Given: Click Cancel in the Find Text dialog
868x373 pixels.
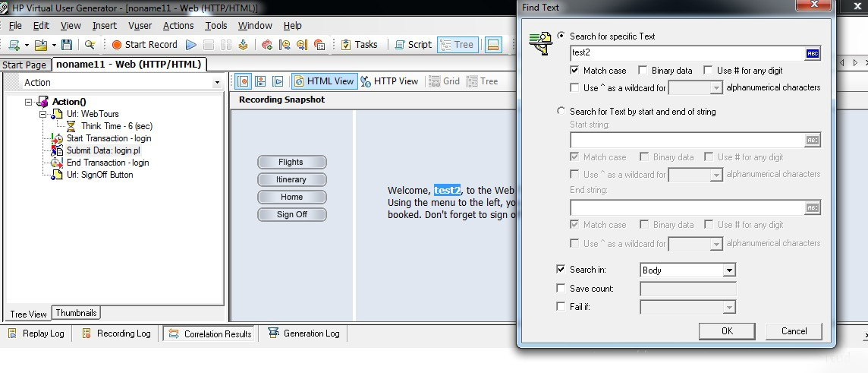Looking at the screenshot, I should [794, 331].
